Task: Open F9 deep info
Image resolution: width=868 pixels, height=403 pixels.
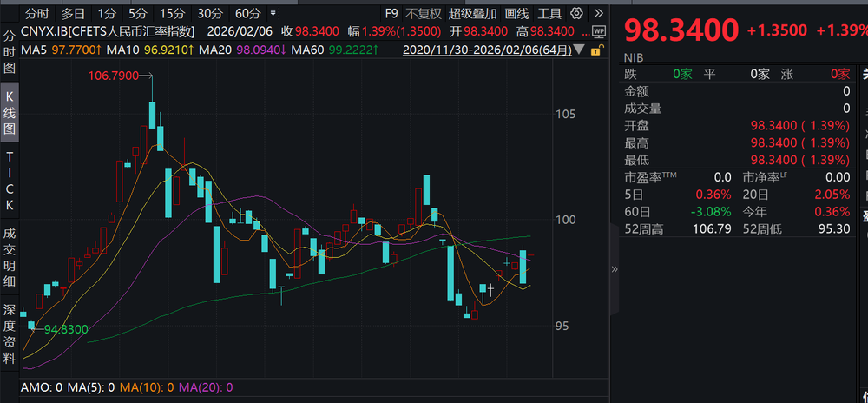Action: coord(391,13)
